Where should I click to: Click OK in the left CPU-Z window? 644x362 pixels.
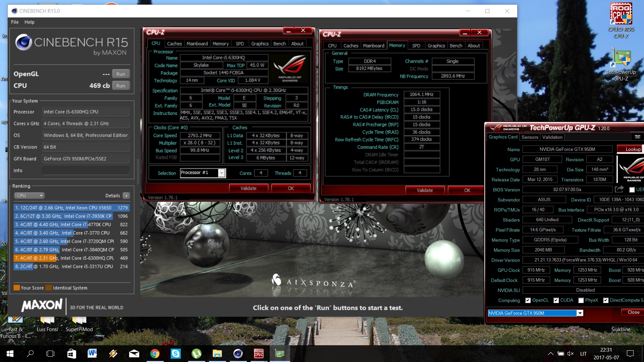pyautogui.click(x=291, y=188)
